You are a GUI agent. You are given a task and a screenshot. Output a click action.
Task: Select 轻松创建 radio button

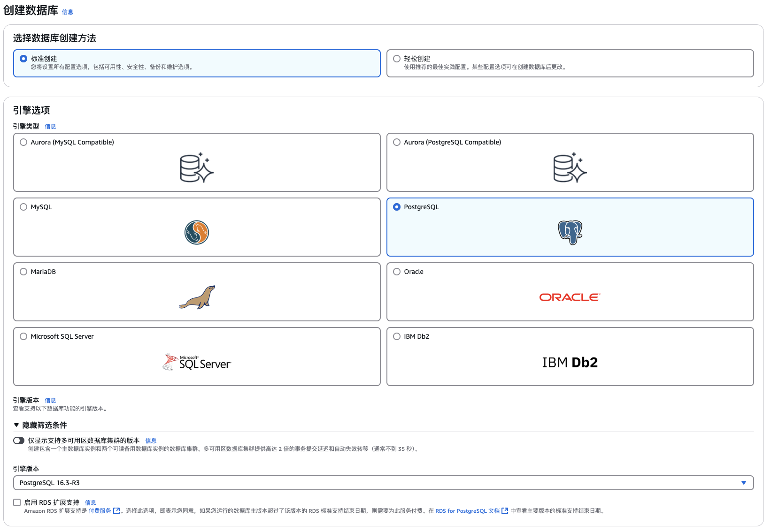tap(397, 59)
